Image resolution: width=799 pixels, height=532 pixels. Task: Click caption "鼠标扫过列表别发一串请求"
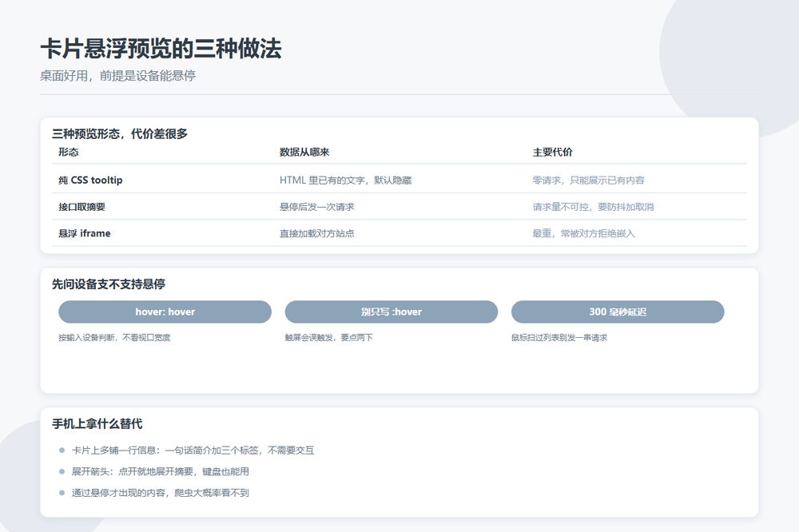point(559,337)
